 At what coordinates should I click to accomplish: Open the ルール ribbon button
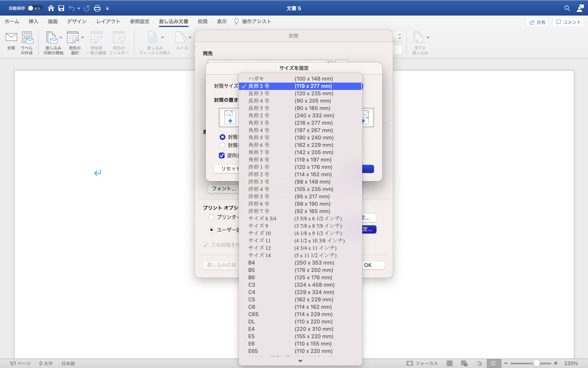(182, 41)
